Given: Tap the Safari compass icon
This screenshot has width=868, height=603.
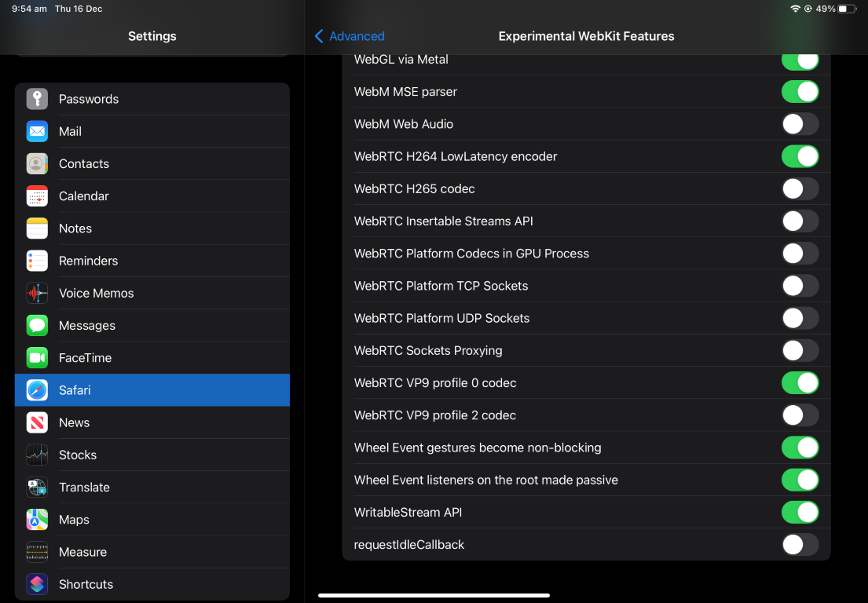Looking at the screenshot, I should [x=37, y=390].
